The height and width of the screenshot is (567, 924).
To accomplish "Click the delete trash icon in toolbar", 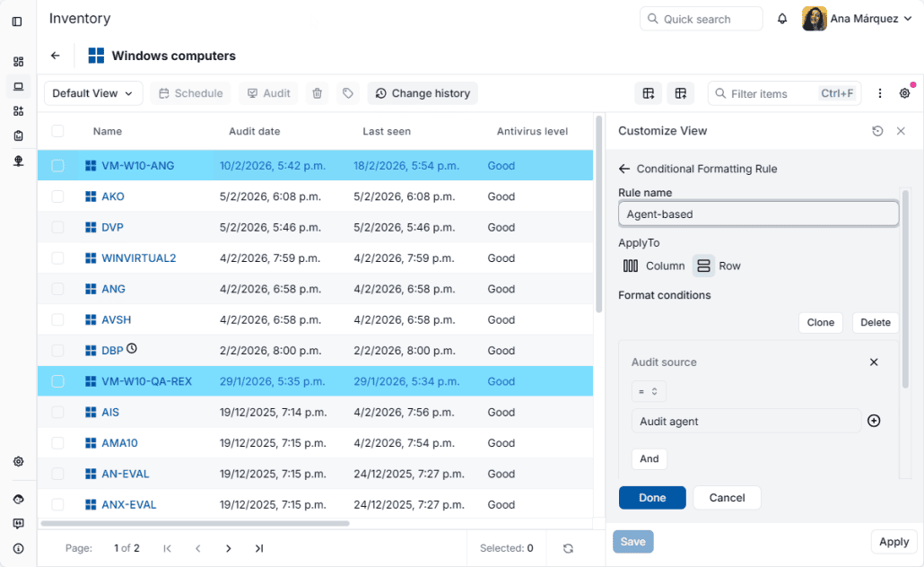I will pos(317,93).
